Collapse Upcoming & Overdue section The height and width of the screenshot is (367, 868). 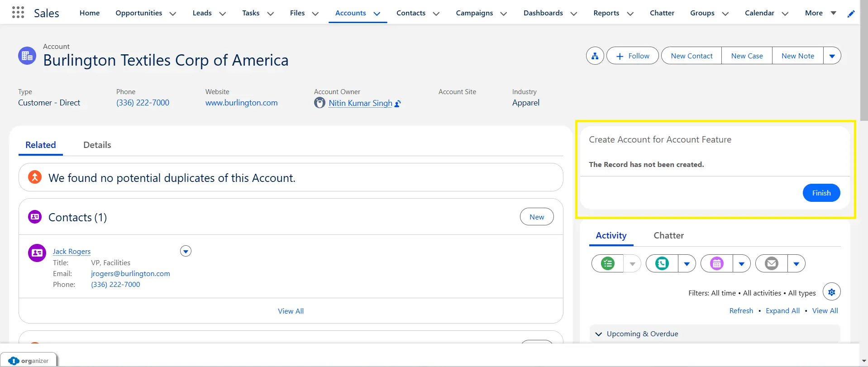pyautogui.click(x=599, y=334)
